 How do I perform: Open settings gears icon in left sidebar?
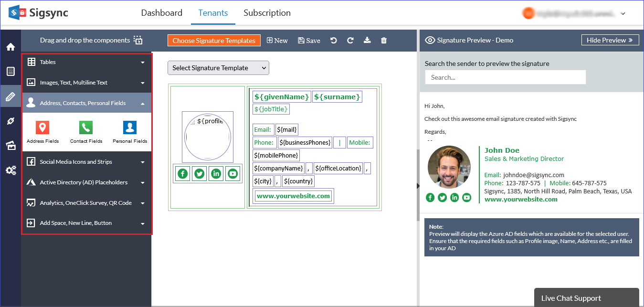[11, 170]
